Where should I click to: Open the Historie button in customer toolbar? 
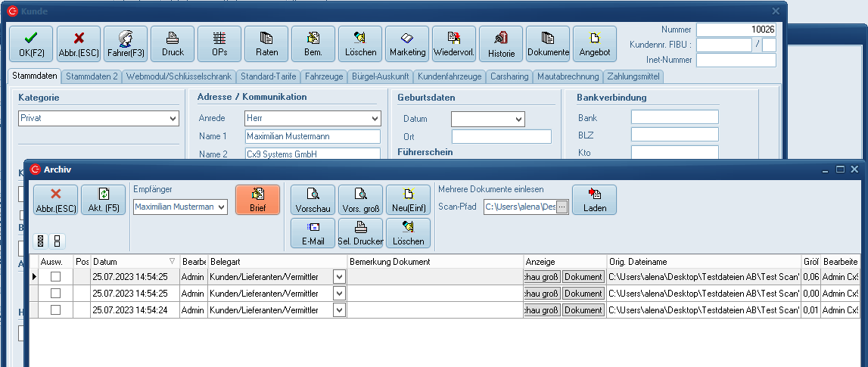point(501,44)
